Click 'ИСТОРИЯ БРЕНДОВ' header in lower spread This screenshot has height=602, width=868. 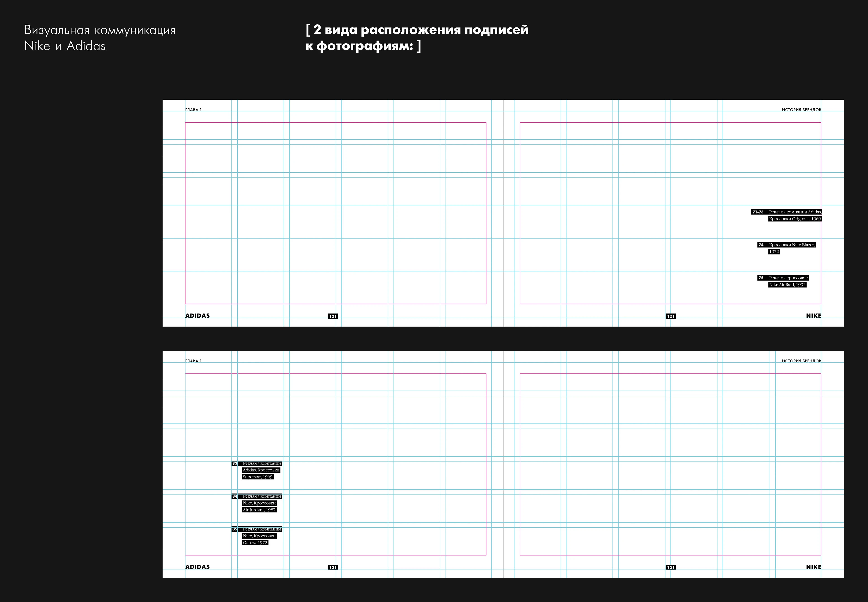click(801, 361)
